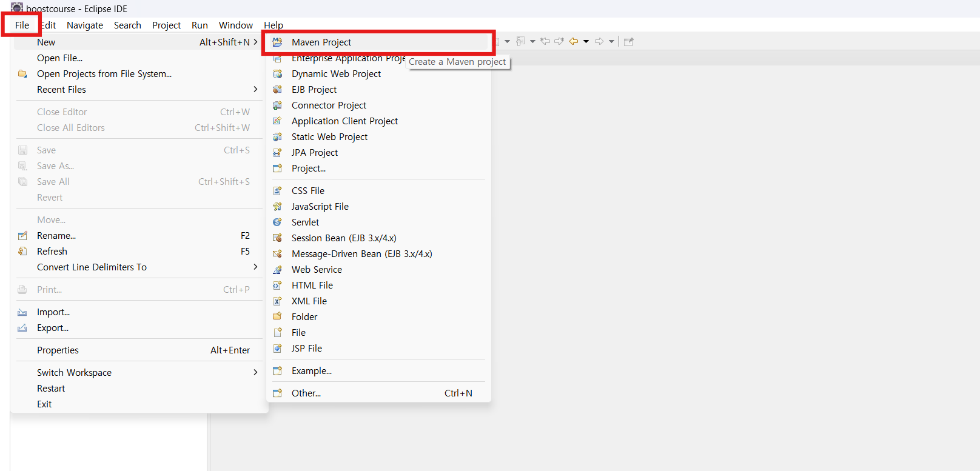
Task: Click the Forward navigation arrow in toolbar
Action: tap(599, 42)
